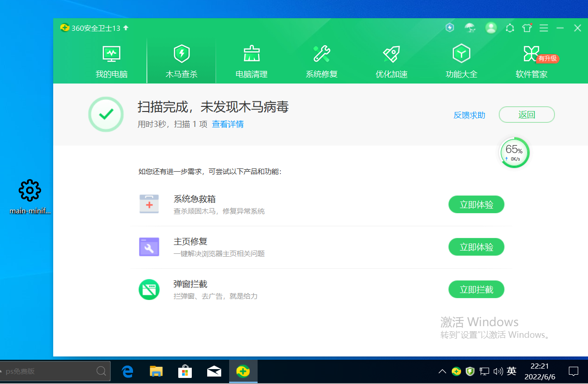Click the 65% floating acceleration ball

[x=515, y=153]
